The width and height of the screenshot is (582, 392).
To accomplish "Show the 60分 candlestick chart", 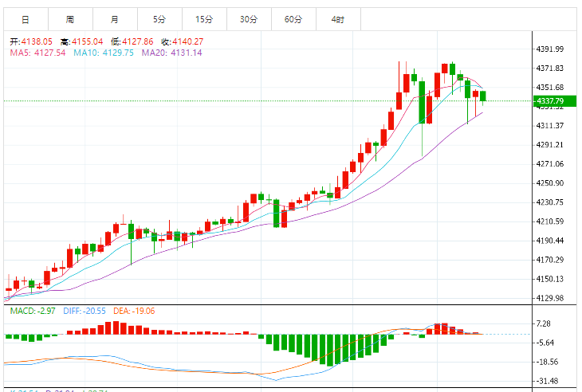I will [293, 18].
